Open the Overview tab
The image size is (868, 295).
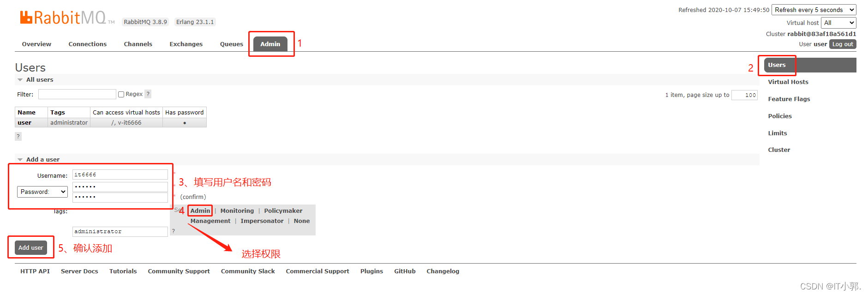(x=36, y=44)
